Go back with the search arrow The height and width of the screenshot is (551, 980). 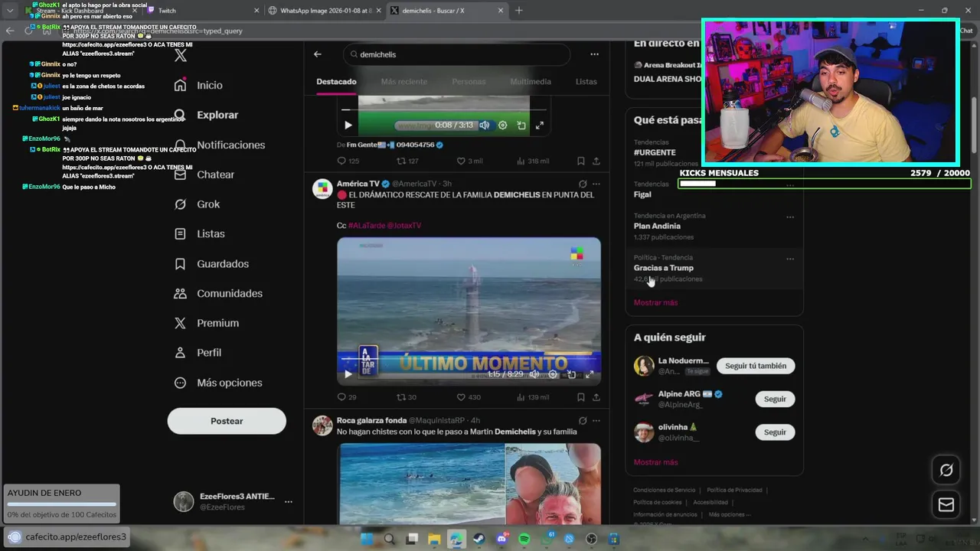tap(318, 54)
